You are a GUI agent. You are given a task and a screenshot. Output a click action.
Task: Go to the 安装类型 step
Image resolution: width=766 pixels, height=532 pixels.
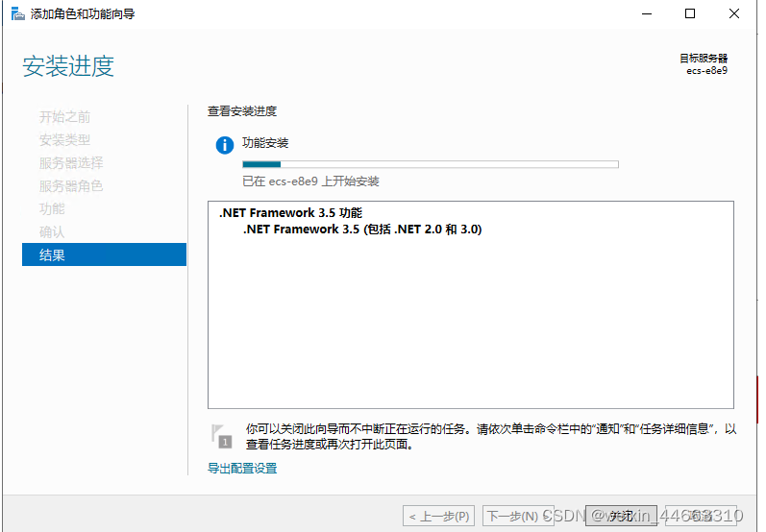64,140
